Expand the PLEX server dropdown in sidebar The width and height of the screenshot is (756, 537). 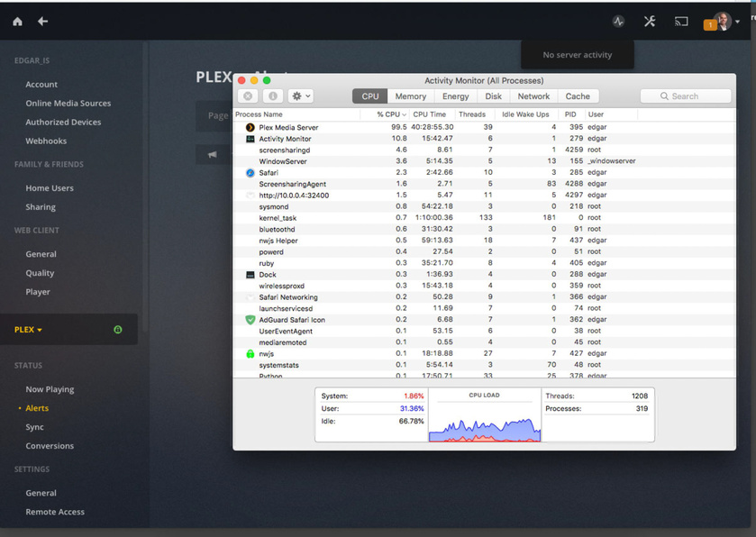click(x=28, y=330)
